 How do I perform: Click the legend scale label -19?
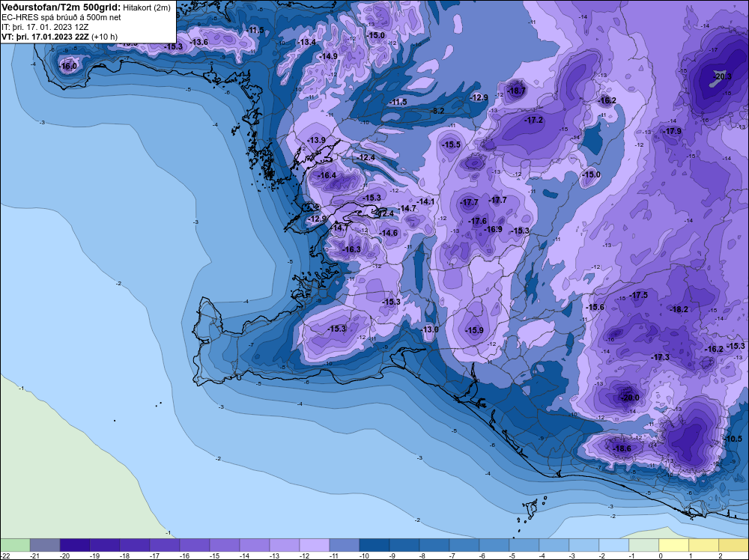[94, 556]
